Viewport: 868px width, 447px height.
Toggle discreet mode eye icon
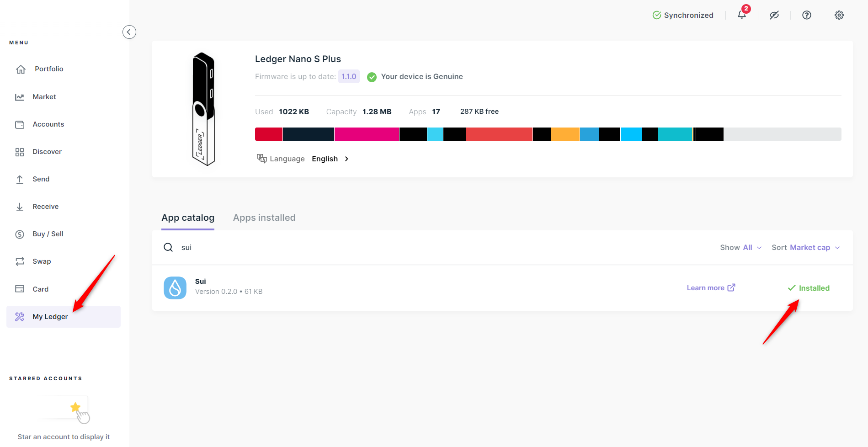pos(774,15)
